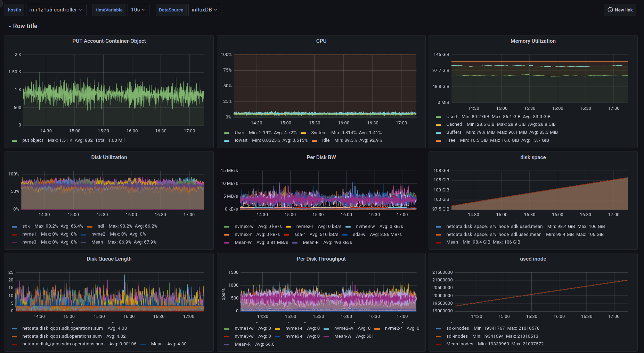Toggle the Cached series in memory legend
This screenshot has height=353, width=644.
point(454,124)
